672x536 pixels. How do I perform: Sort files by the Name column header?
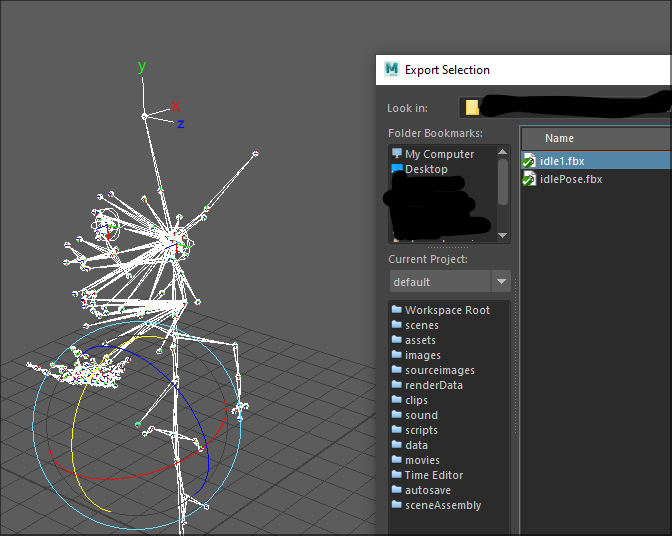[596, 138]
